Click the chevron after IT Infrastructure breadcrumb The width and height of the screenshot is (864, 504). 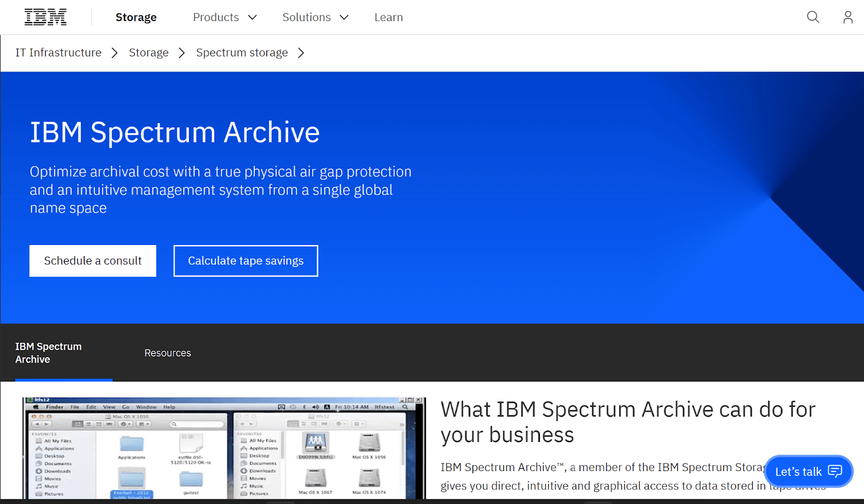[x=114, y=52]
